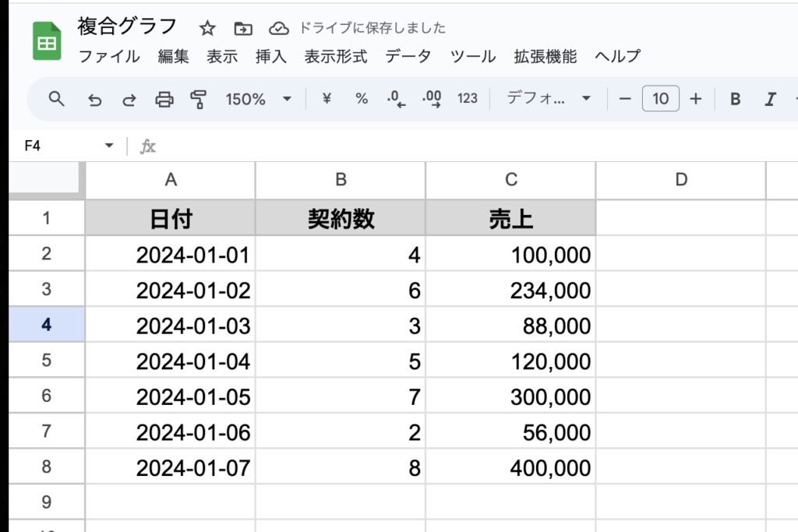Open the search magnifier tool

coord(56,99)
